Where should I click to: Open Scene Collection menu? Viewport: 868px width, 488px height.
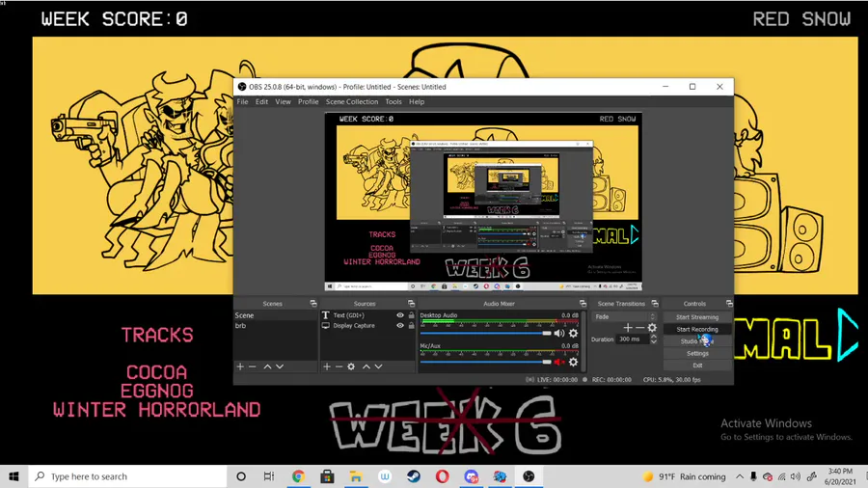(352, 102)
